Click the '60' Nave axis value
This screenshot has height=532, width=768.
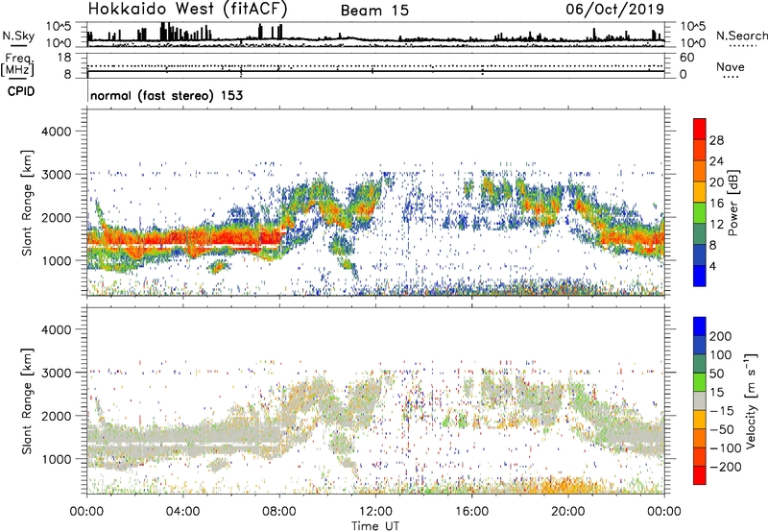tap(686, 58)
